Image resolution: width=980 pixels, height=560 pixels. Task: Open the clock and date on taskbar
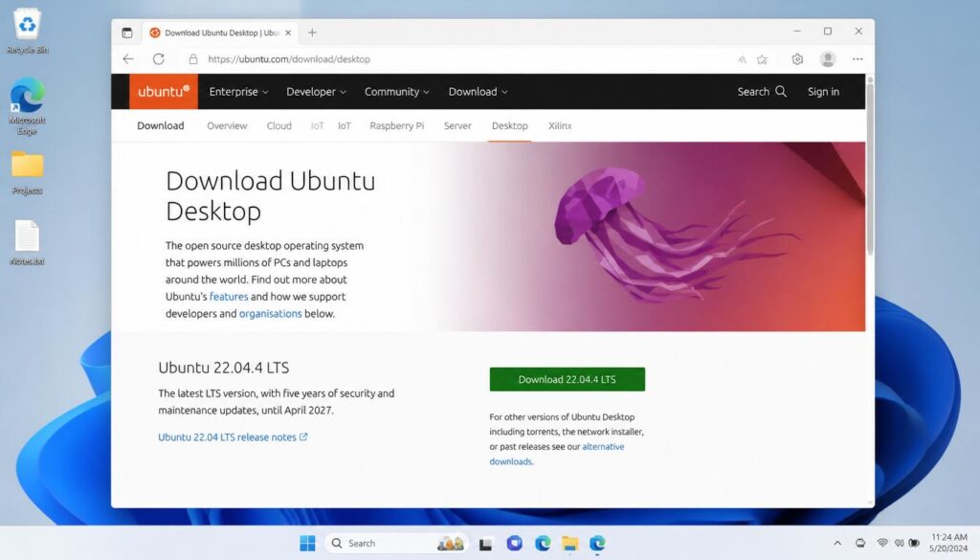click(948, 543)
